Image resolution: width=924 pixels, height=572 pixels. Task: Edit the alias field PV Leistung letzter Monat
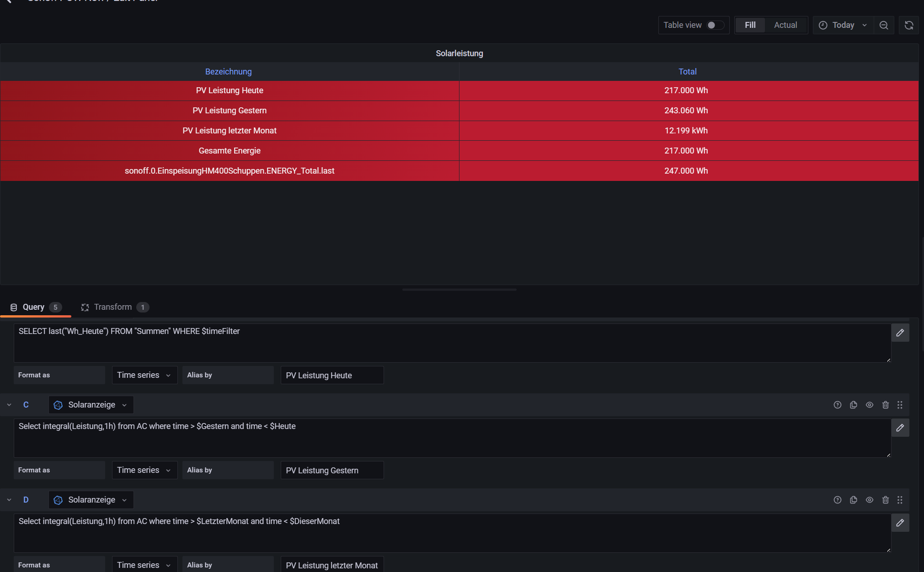click(x=332, y=564)
